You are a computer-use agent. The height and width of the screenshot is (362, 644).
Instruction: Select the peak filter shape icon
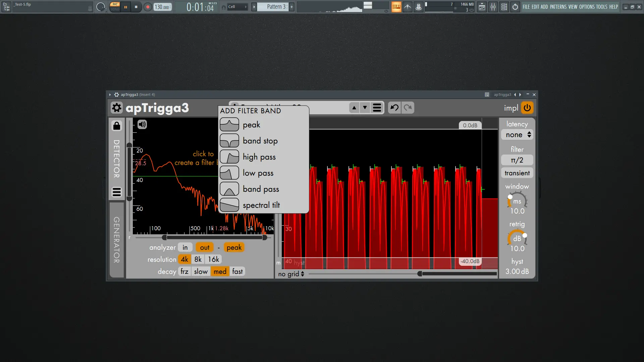229,125
